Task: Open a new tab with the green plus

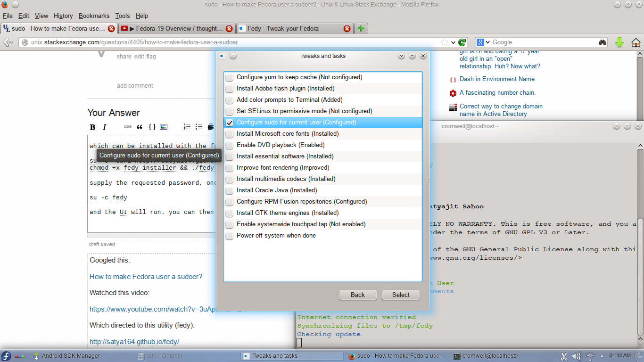Action: [x=361, y=28]
